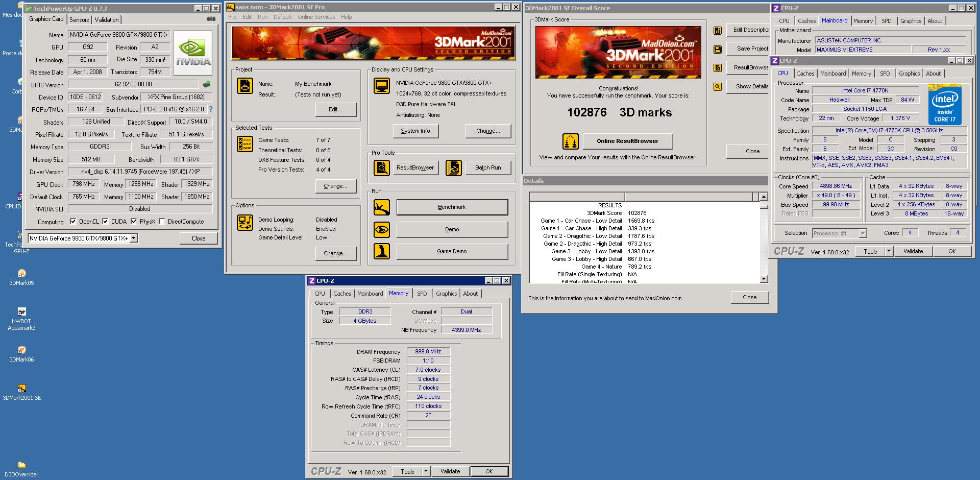
Task: Toggle the OpenCL checkbox in GPU-Z
Action: [x=73, y=221]
